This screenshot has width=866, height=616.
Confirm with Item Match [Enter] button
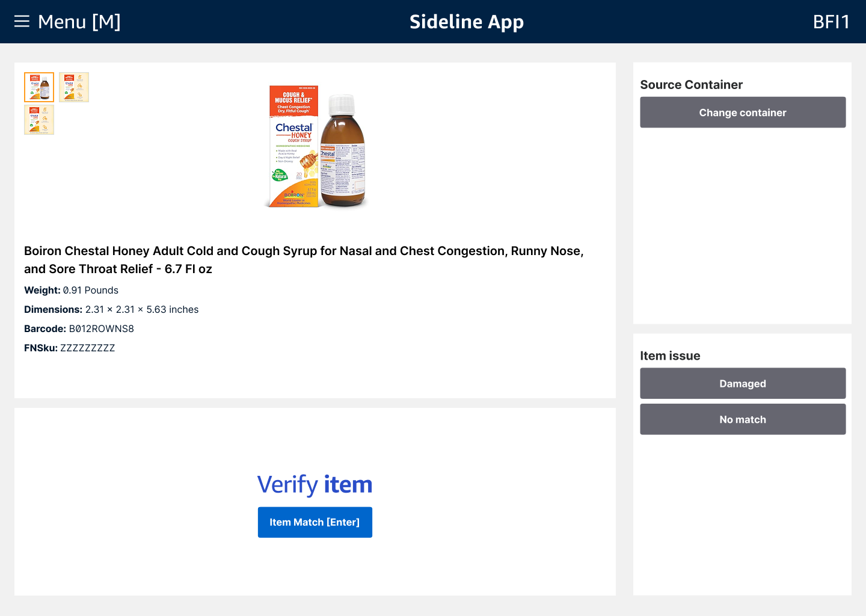coord(315,522)
